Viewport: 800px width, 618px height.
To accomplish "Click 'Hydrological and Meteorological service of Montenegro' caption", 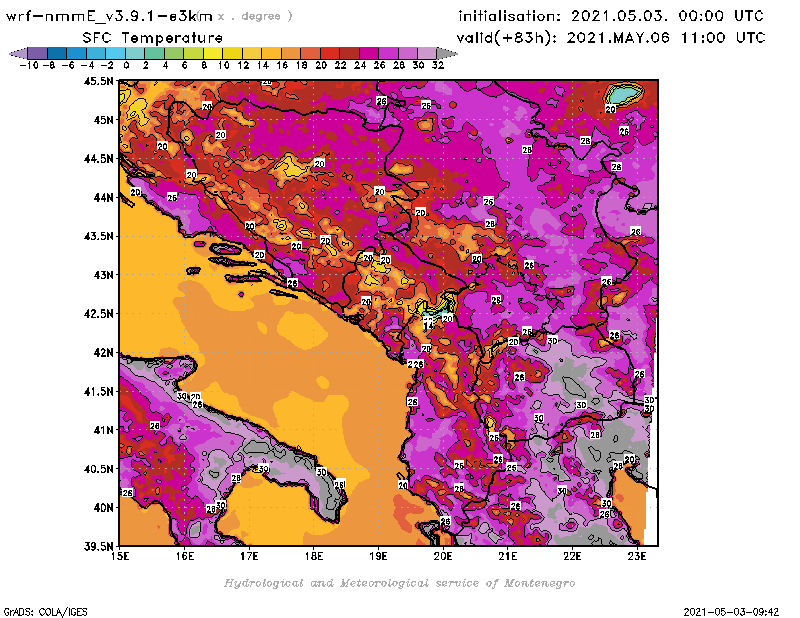I will pos(399,583).
